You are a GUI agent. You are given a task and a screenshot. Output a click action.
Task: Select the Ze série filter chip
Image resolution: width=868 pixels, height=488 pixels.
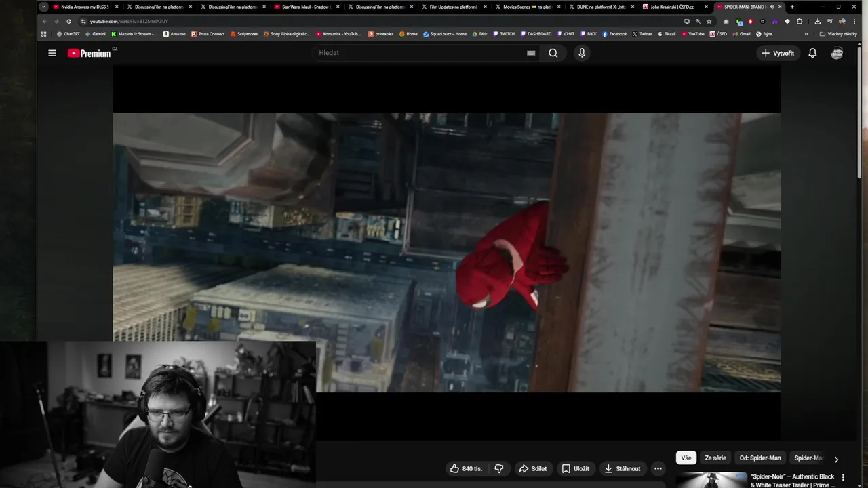pyautogui.click(x=715, y=457)
